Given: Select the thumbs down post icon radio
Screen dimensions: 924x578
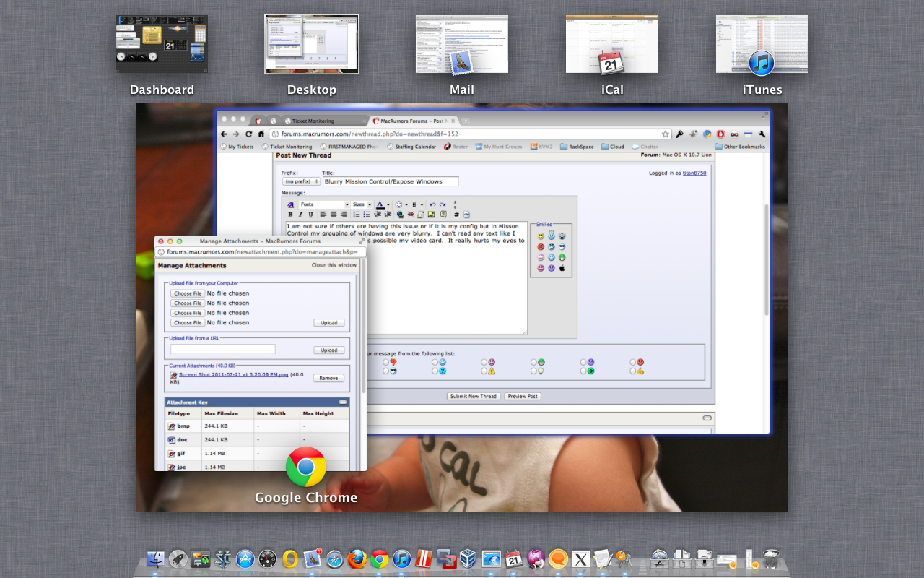Looking at the screenshot, I should [x=385, y=362].
